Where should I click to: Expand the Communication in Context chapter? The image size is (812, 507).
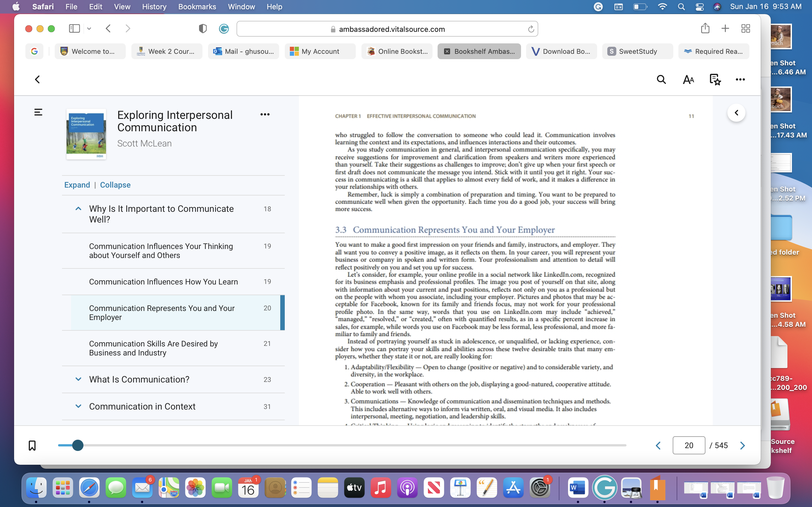pos(78,406)
